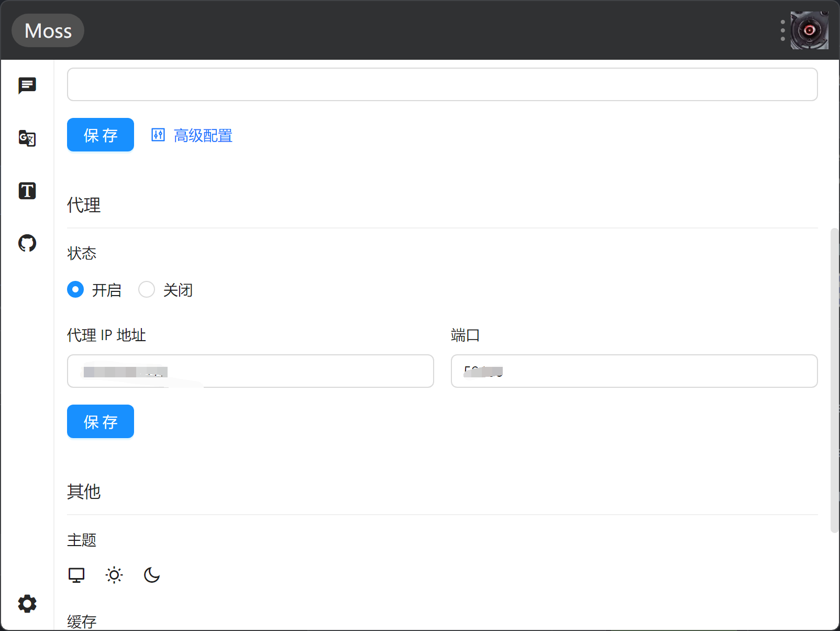Image resolution: width=840 pixels, height=631 pixels.
Task: Select the system theme monitor icon
Action: [76, 574]
